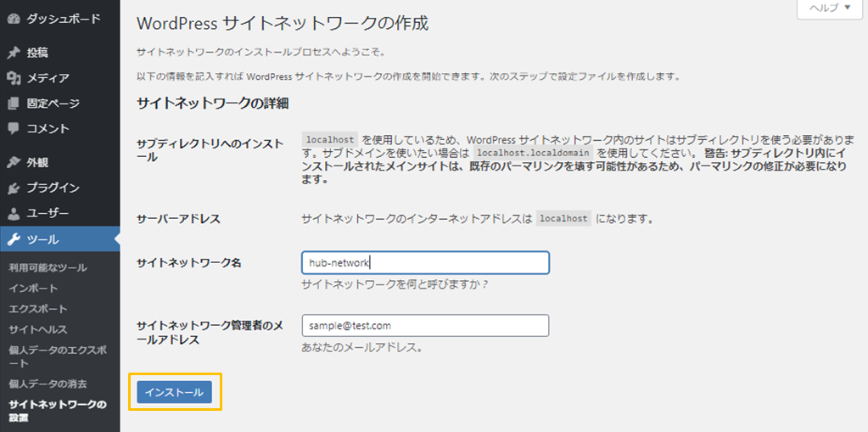Image resolution: width=868 pixels, height=432 pixels.
Task: Click the サイトネットワークの詳細 heading
Action: [213, 104]
